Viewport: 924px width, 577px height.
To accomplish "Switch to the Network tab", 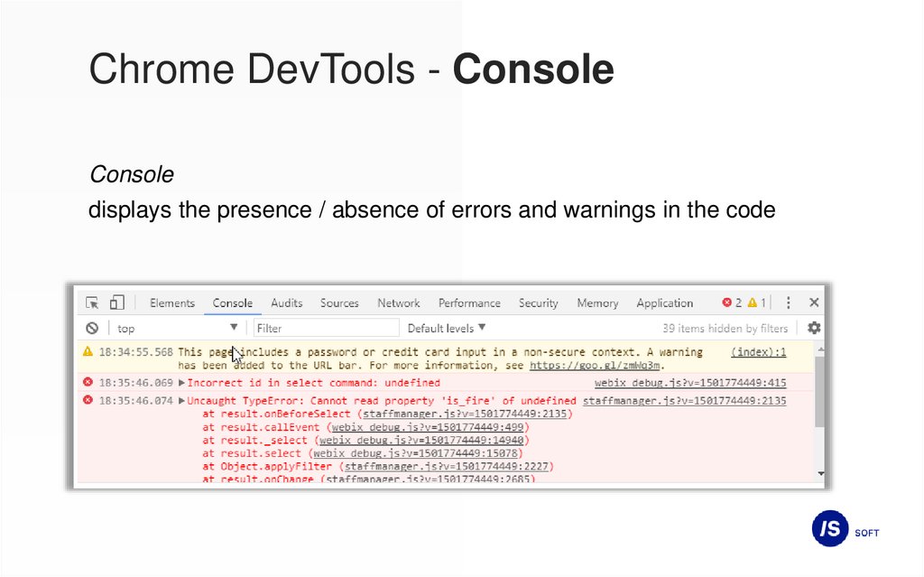I will (x=399, y=303).
